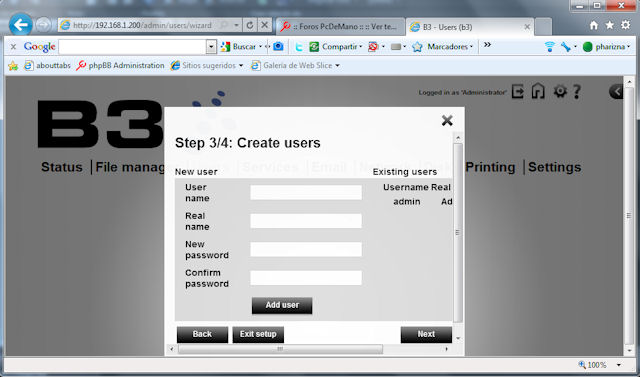This screenshot has width=640, height=377.
Task: Click the B3 home icon
Action: [538, 91]
